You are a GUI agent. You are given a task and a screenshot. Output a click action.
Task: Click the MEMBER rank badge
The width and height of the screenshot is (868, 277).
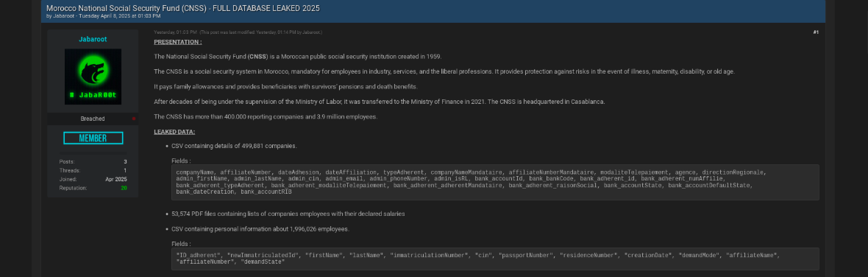click(93, 138)
